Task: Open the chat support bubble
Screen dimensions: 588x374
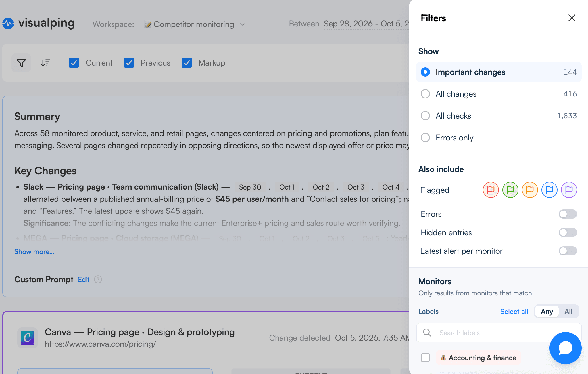Action: point(565,348)
